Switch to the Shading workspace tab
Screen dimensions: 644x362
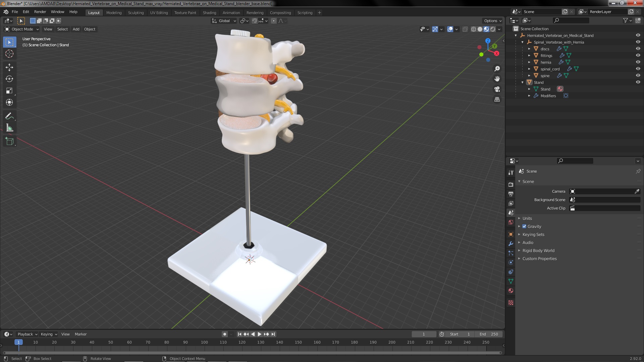tap(209, 13)
